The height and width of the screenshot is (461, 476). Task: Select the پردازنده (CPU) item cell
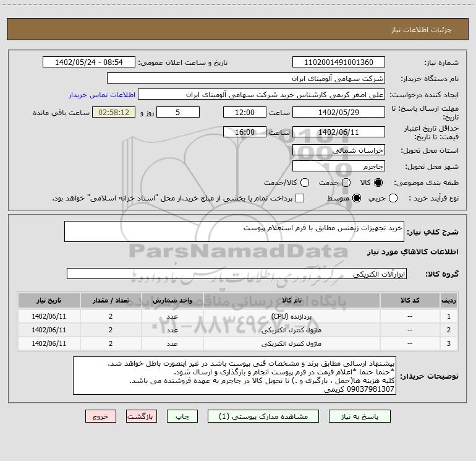[291, 316]
